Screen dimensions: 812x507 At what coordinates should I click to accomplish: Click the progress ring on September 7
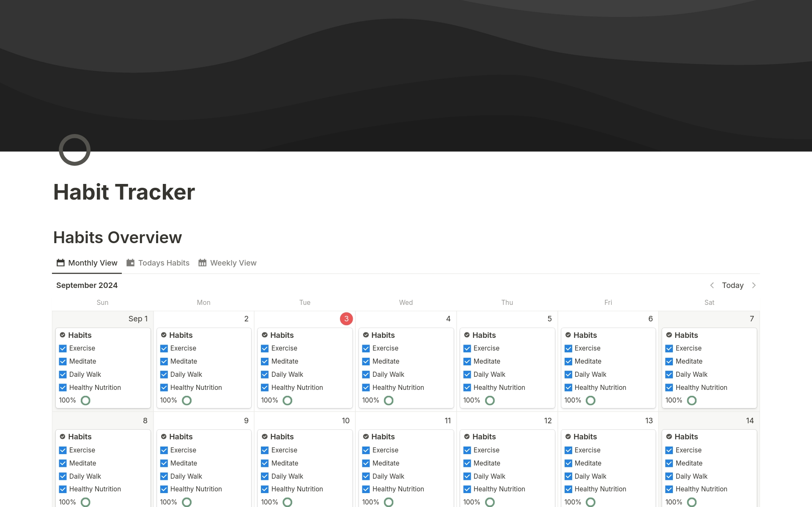tap(691, 400)
